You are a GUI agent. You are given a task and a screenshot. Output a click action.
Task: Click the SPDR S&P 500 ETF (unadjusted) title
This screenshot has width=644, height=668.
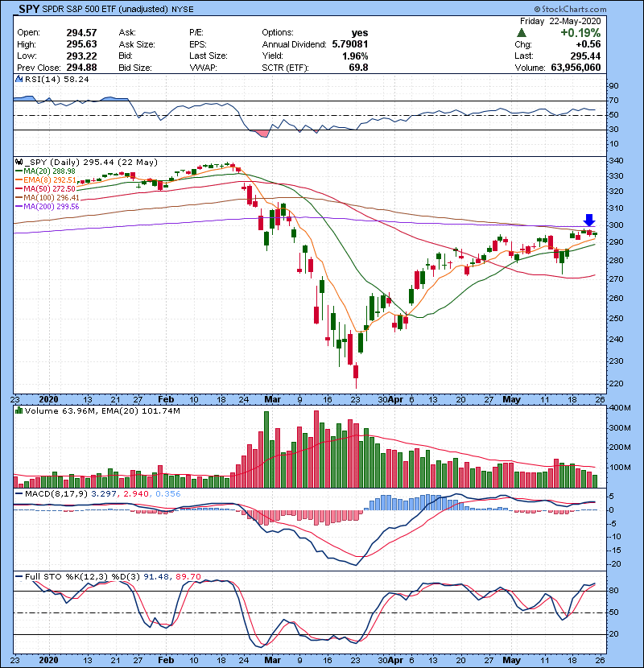[105, 9]
